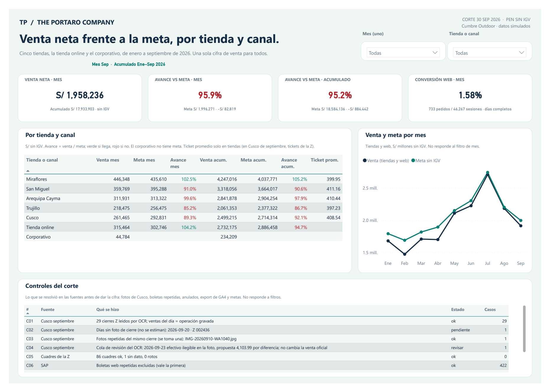Click Acumulado Ene–Sep 2026 label
Screen dimensions: 550x392
[140, 64]
